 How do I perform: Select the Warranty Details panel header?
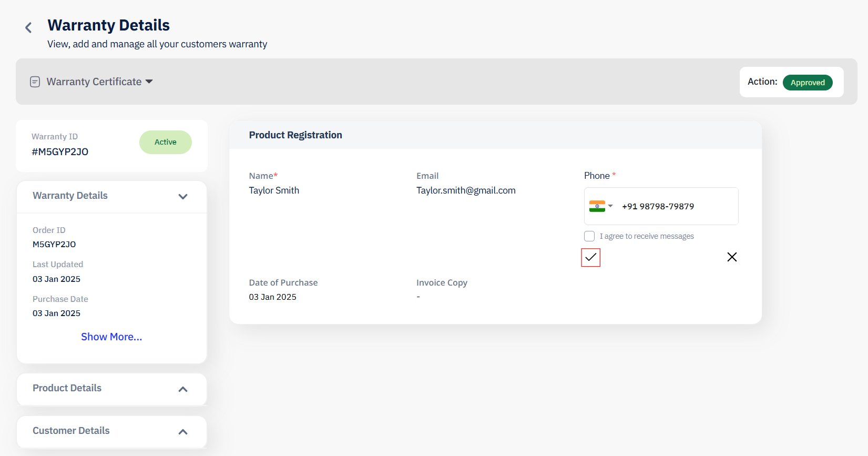(111, 196)
